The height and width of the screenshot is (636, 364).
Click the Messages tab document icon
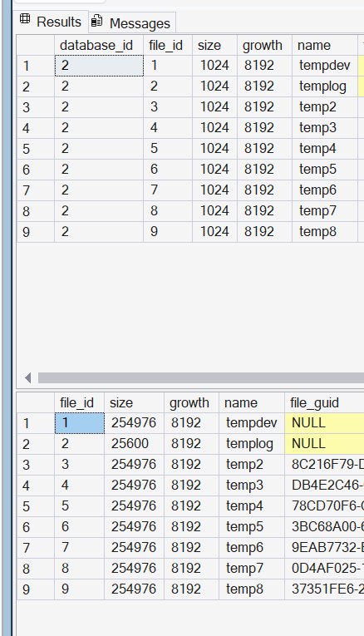[96, 21]
